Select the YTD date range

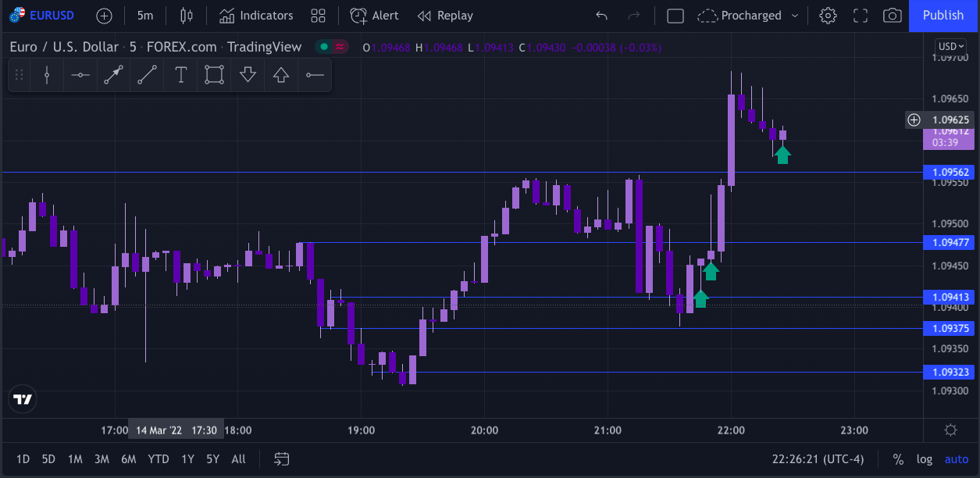pos(159,459)
